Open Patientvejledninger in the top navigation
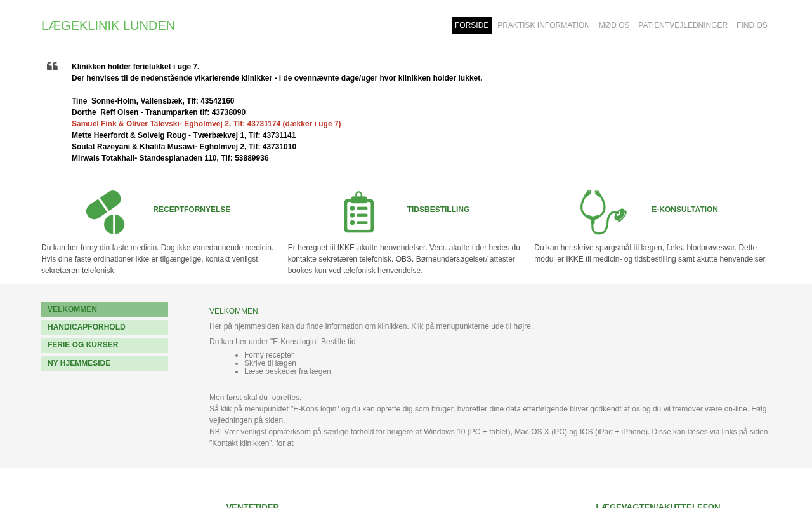Screen dimensions: 812x508 (x=683, y=25)
